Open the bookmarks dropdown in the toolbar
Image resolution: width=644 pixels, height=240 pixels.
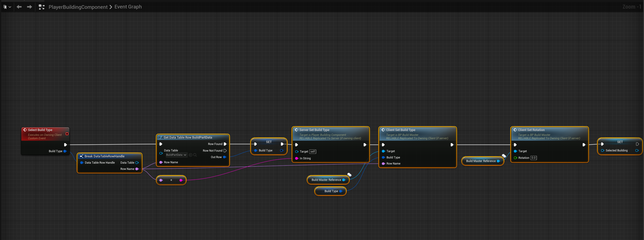point(7,7)
